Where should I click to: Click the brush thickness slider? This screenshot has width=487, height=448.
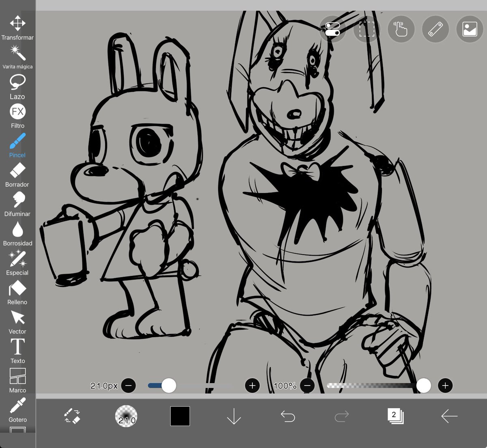pyautogui.click(x=190, y=386)
